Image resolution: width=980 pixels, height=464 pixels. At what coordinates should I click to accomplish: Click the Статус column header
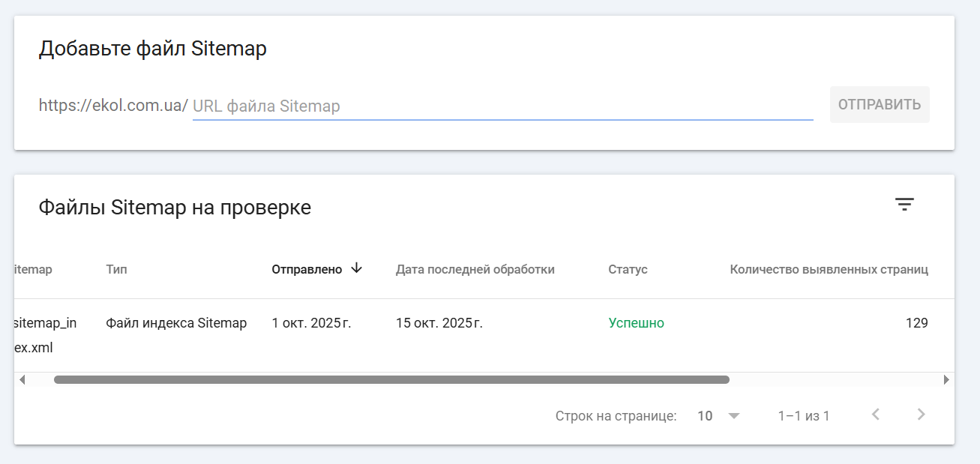[x=628, y=269]
